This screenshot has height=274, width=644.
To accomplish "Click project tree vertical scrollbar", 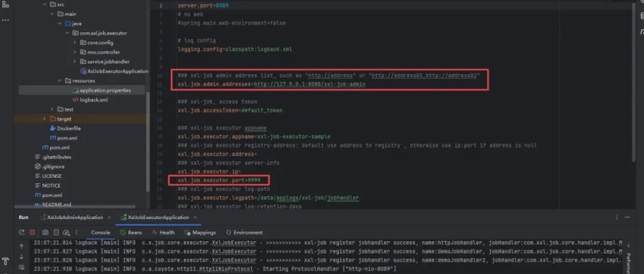I will (148, 142).
